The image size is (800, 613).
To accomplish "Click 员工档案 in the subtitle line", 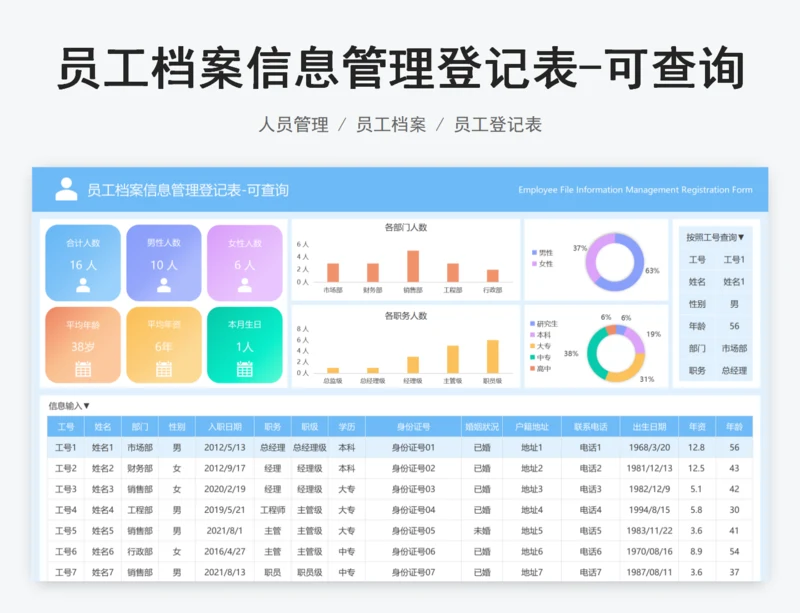I will [391, 125].
